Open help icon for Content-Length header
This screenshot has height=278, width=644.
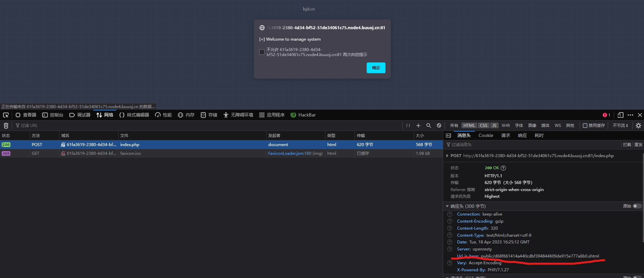(x=450, y=228)
